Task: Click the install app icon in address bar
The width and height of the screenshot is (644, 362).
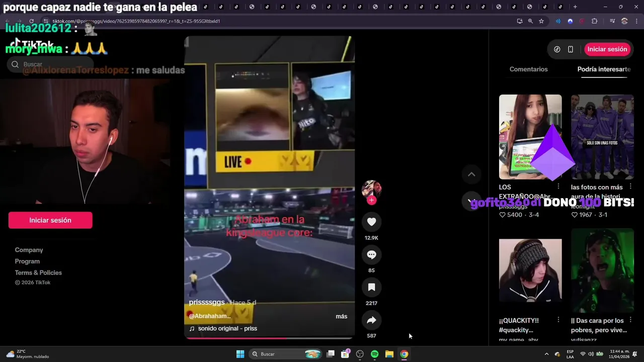Action: 520,21
